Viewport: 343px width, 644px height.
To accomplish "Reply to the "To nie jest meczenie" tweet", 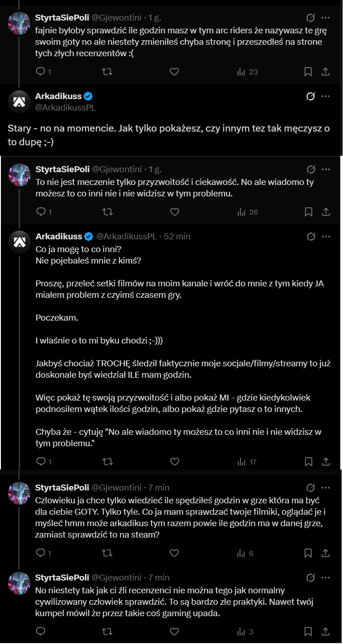I will [x=40, y=212].
